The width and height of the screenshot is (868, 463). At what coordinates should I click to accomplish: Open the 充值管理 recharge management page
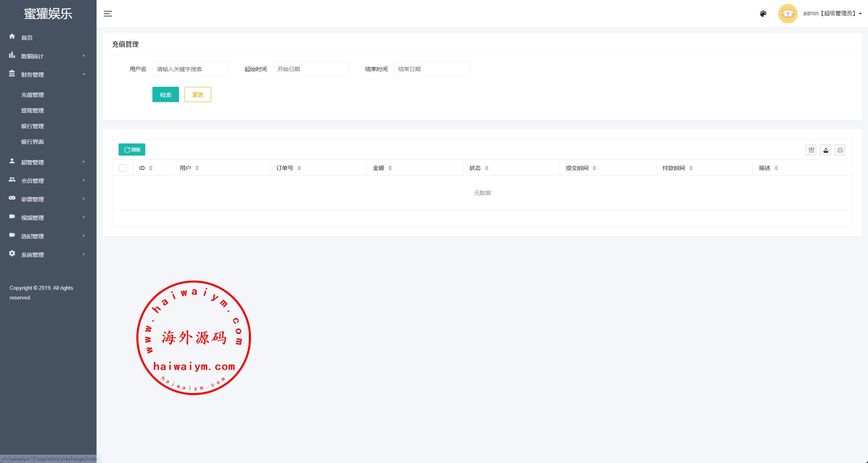point(32,95)
